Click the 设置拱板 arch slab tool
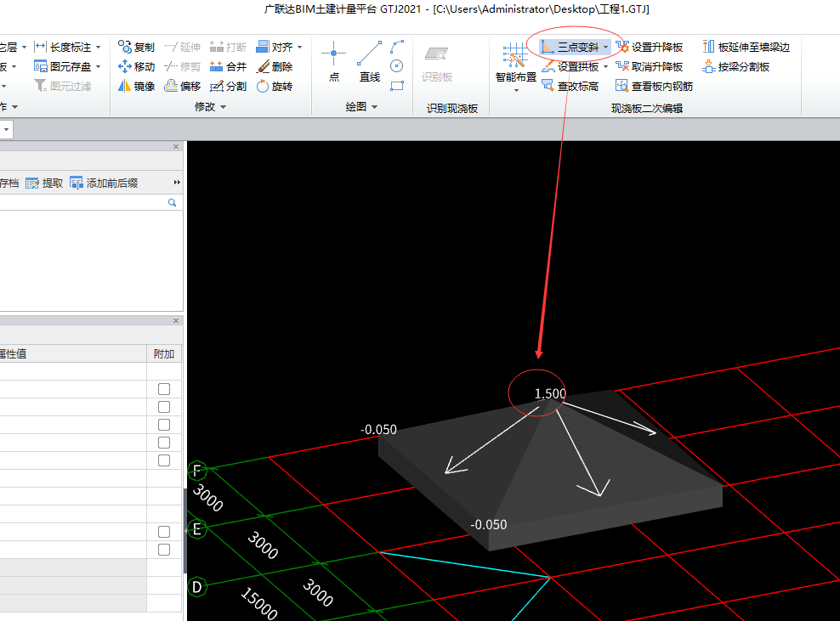 pos(570,66)
